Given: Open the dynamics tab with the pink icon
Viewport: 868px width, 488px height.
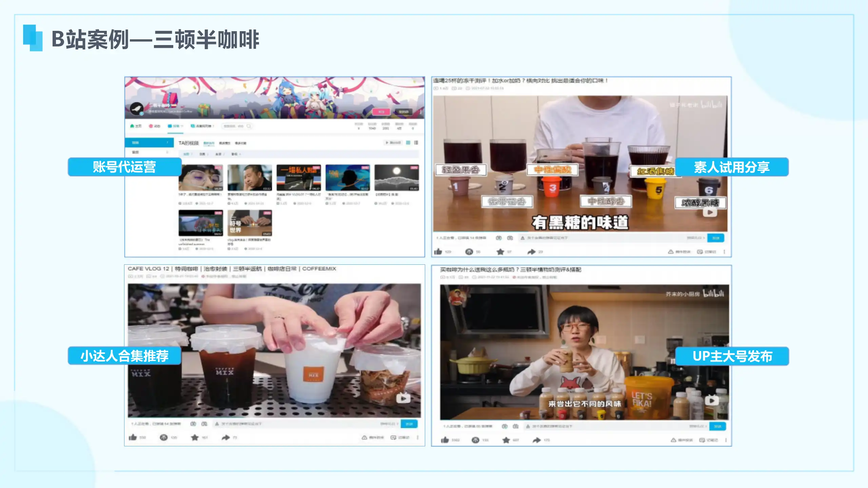Looking at the screenshot, I should tap(154, 126).
